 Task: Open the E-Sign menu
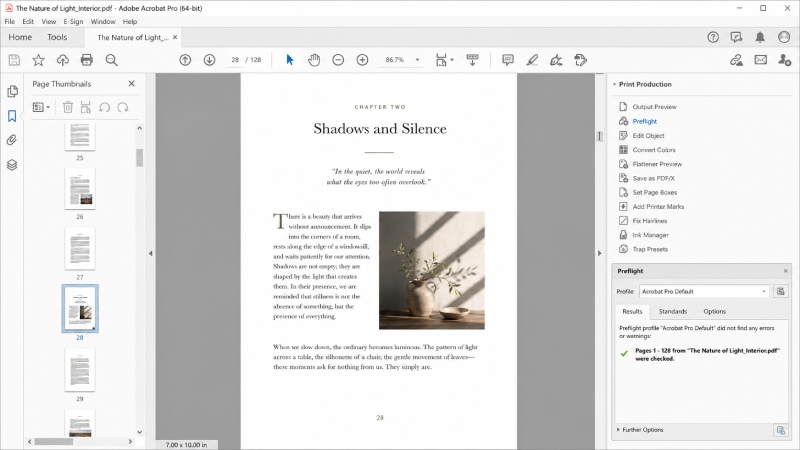(x=73, y=21)
